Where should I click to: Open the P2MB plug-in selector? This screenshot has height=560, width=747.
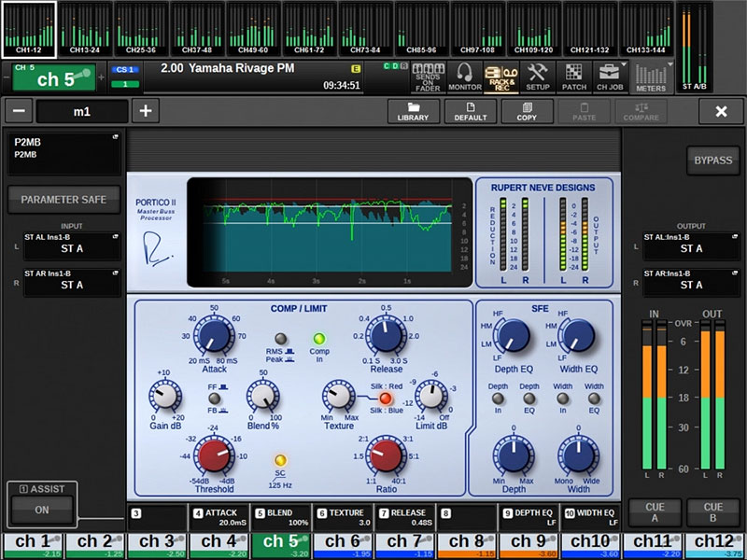tap(63, 153)
